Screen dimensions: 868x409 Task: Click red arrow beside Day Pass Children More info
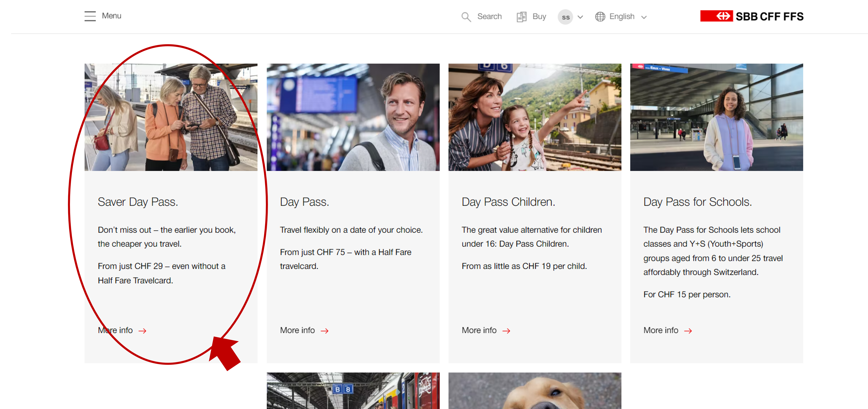click(506, 331)
